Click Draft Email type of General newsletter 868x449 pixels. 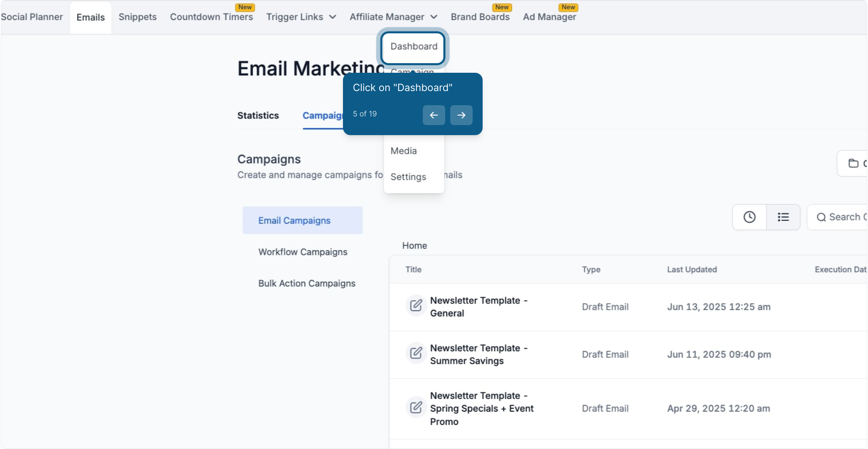[605, 307]
